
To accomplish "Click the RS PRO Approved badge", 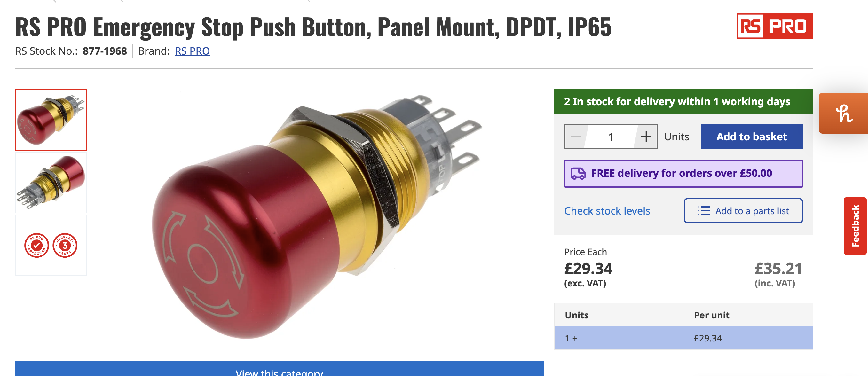I will point(37,245).
